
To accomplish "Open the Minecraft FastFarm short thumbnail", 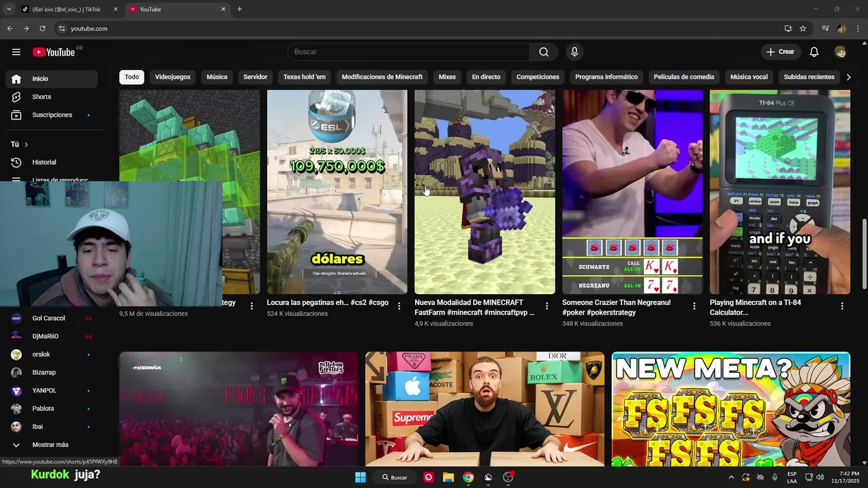I will pyautogui.click(x=485, y=192).
